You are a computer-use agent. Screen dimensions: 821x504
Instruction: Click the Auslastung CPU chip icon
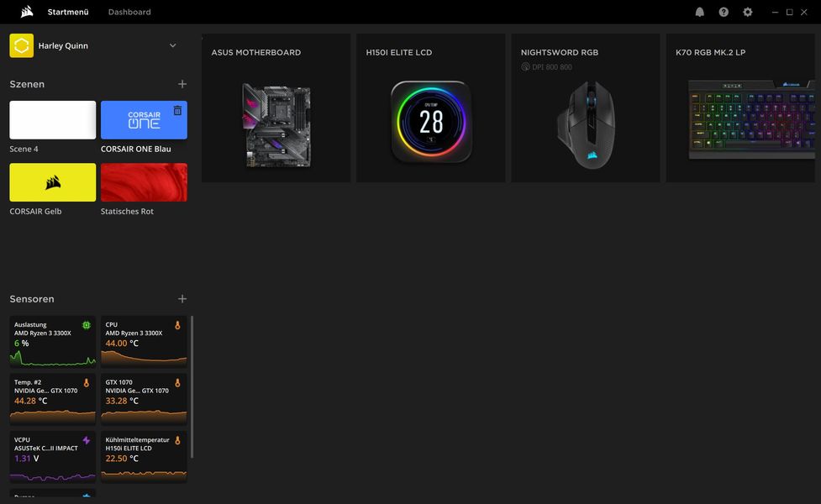point(87,325)
